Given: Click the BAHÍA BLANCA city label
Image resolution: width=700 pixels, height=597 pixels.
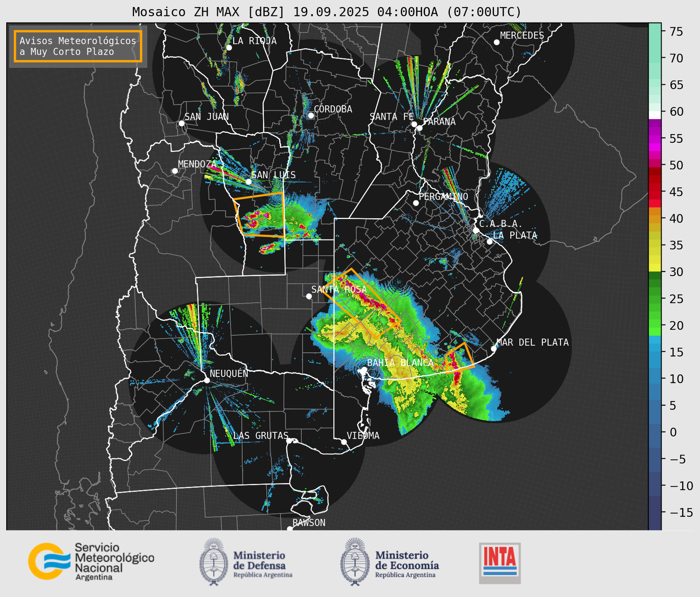Looking at the screenshot, I should [x=400, y=362].
